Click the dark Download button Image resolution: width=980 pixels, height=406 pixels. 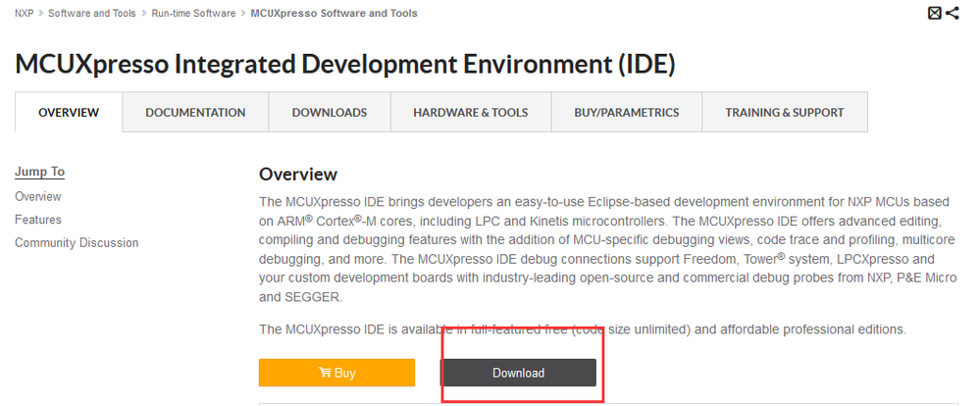pyautogui.click(x=518, y=373)
